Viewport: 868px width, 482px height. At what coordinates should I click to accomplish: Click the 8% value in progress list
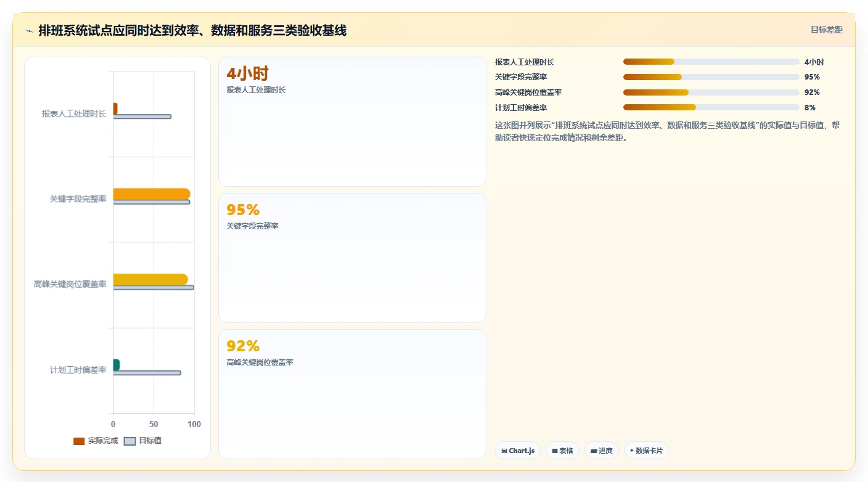(x=810, y=107)
